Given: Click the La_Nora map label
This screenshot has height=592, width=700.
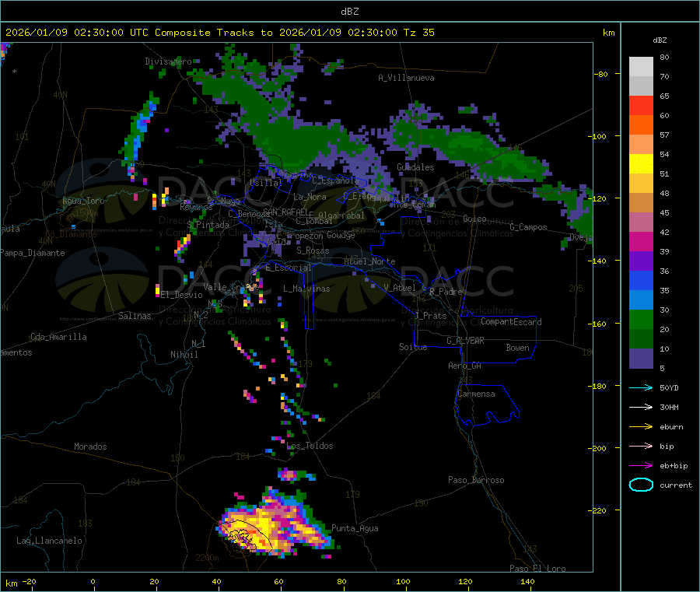Looking at the screenshot, I should [310, 197].
